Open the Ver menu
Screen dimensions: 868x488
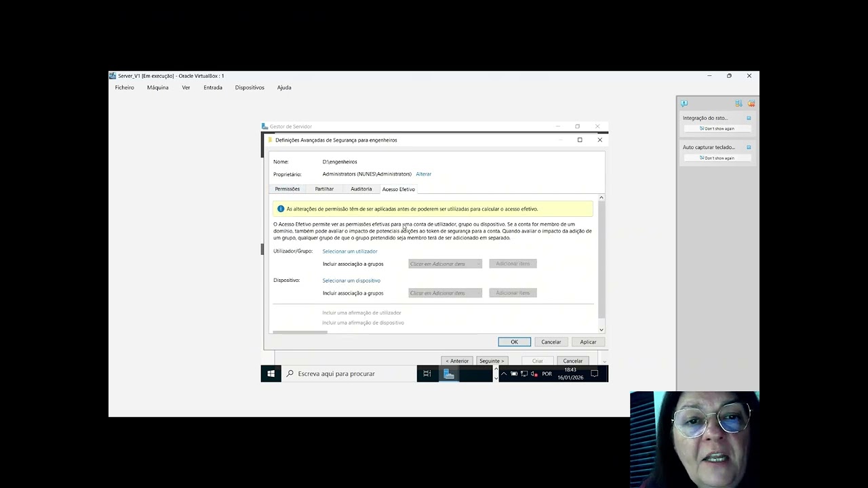[186, 87]
